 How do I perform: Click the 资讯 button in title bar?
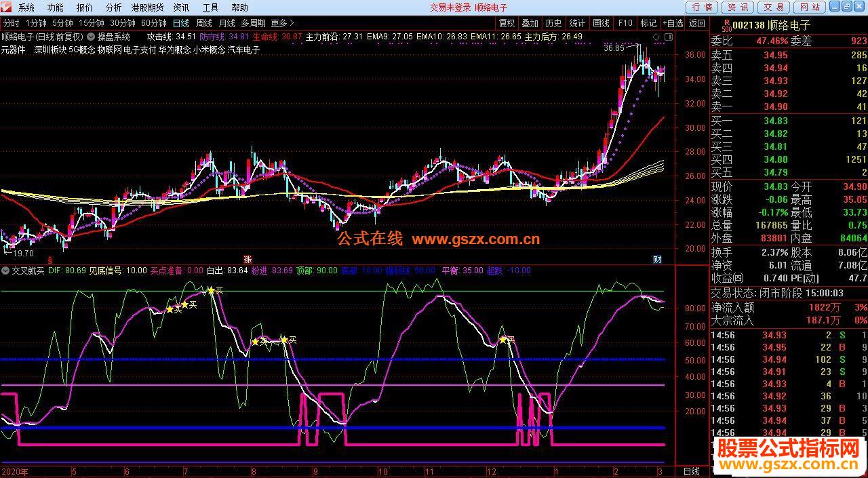pyautogui.click(x=738, y=7)
